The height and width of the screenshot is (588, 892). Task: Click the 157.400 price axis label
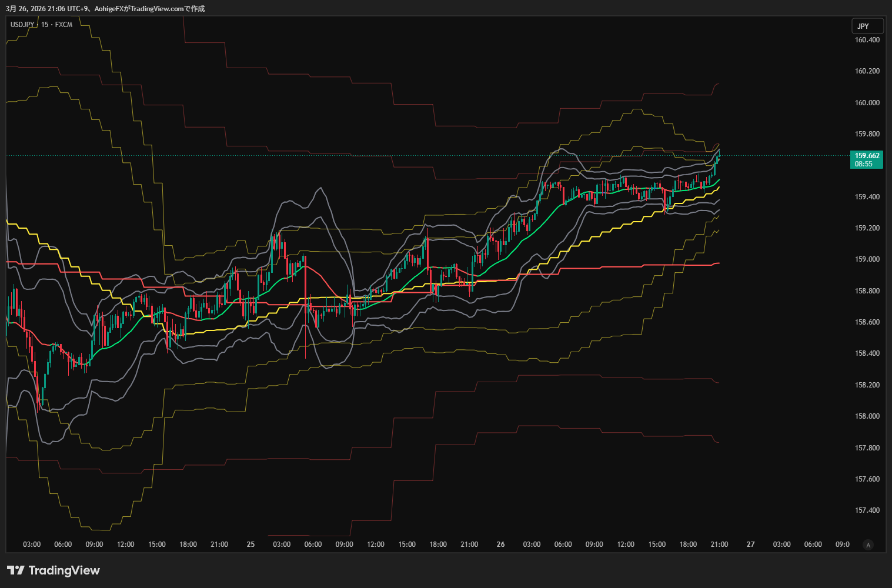867,510
